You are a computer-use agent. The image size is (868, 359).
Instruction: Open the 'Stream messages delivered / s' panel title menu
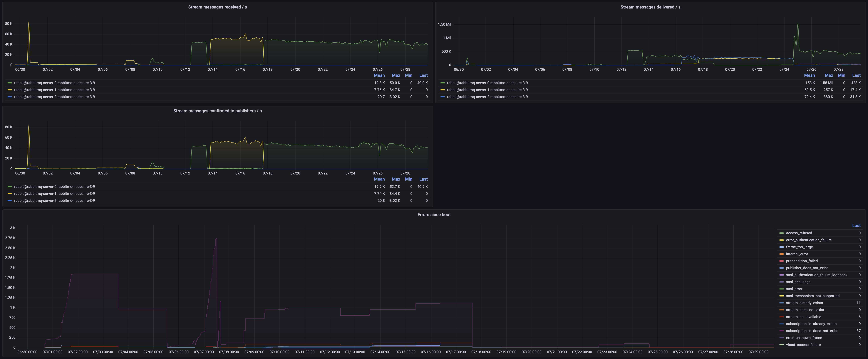(650, 7)
